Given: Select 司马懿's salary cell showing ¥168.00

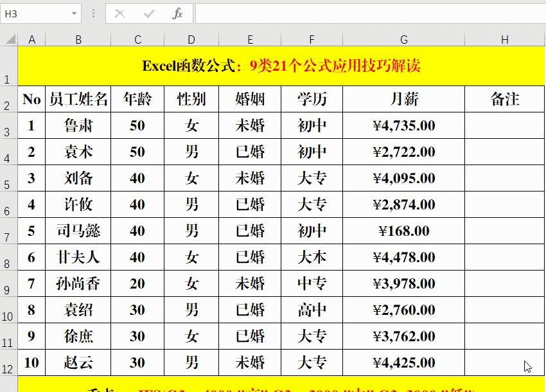Looking at the screenshot, I should pyautogui.click(x=403, y=231).
